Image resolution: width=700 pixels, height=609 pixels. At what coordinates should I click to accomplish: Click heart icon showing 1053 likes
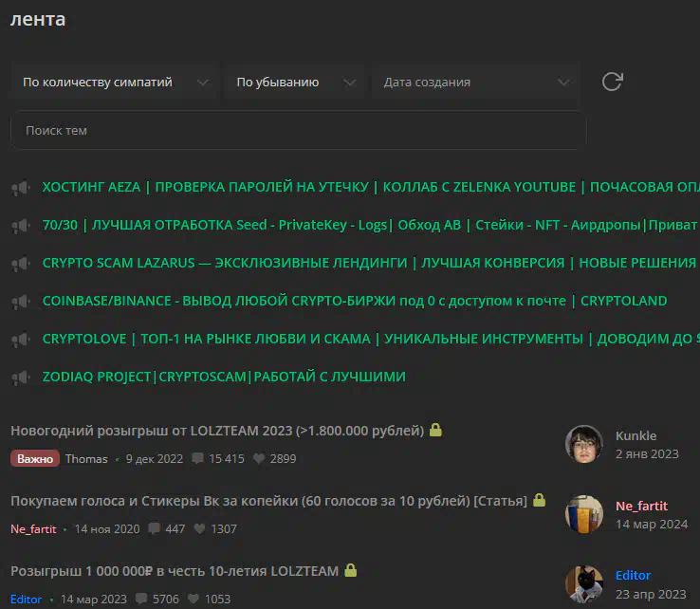tap(193, 599)
